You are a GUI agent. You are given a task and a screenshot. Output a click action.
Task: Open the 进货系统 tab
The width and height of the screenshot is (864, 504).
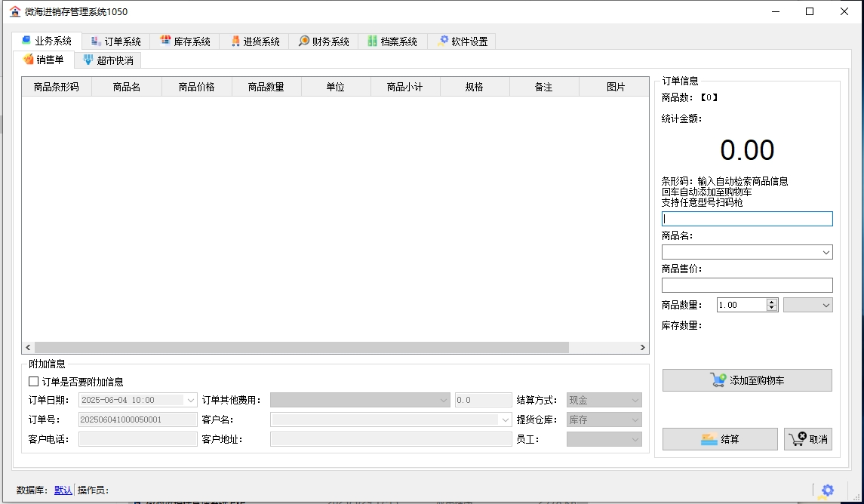[254, 41]
